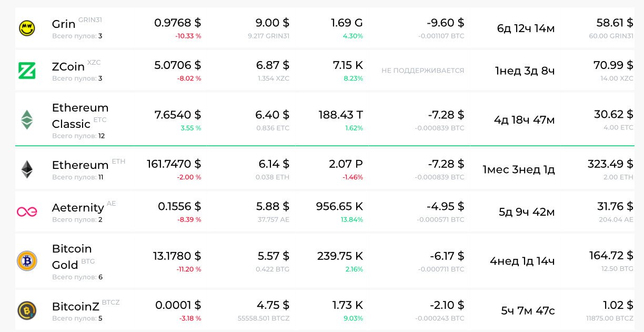
Task: Click Grin block time 6д 12ч 14м
Action: [x=526, y=28]
